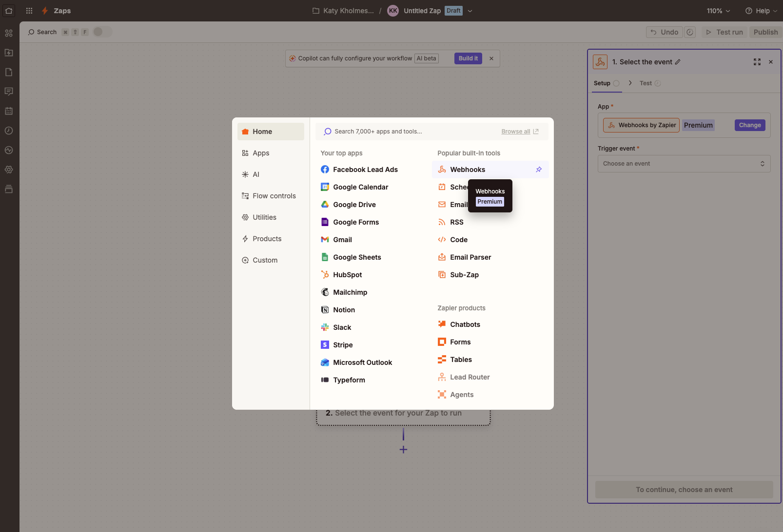Viewport: 783px width, 532px height.
Task: Edit step name with pencil icon
Action: click(678, 62)
